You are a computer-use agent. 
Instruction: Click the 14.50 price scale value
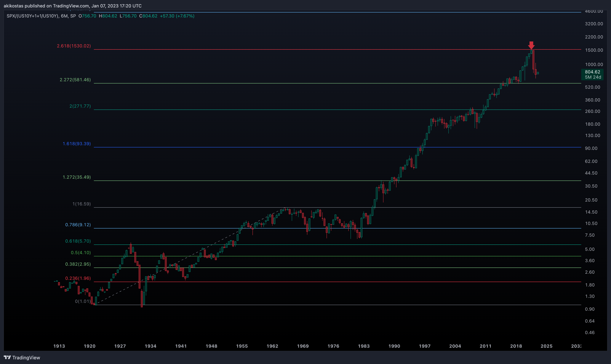click(591, 212)
